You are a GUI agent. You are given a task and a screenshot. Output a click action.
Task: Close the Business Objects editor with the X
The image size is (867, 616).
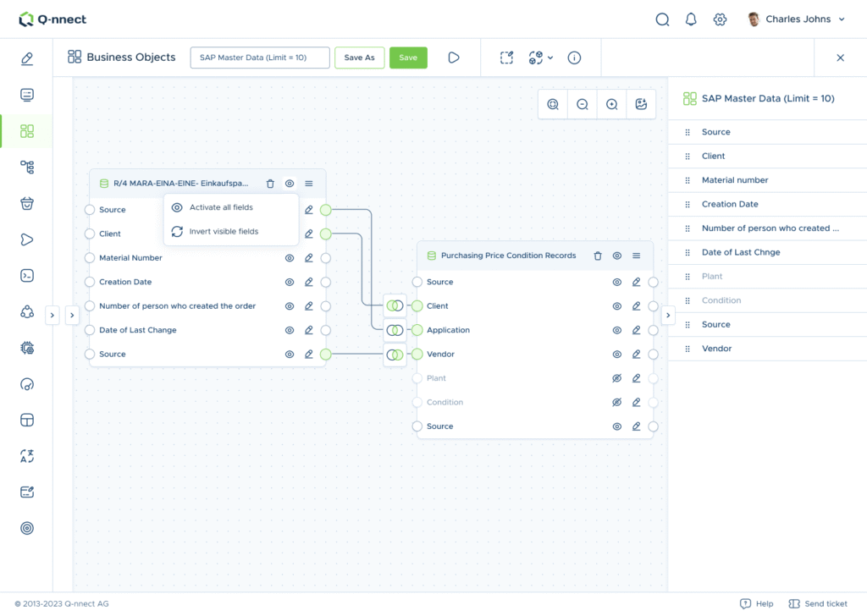click(840, 58)
